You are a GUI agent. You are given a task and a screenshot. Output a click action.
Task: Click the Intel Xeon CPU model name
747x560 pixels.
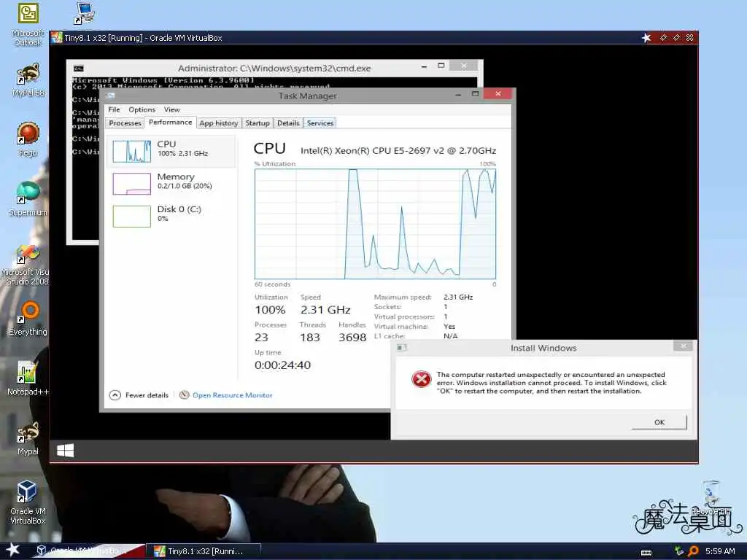pyautogui.click(x=398, y=151)
